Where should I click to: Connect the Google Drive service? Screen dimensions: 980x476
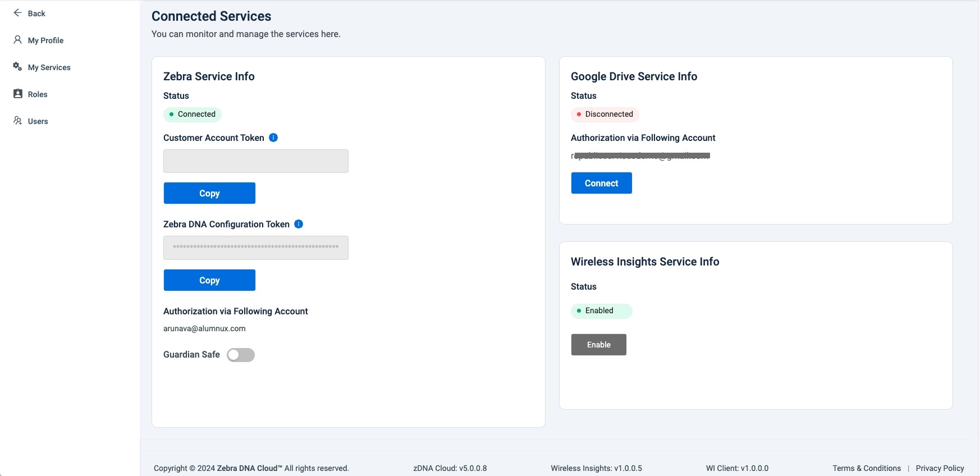[x=601, y=183]
